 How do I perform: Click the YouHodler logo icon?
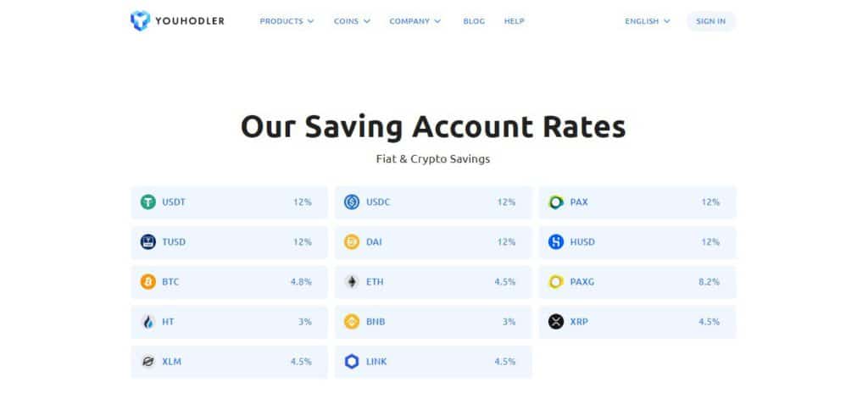pyautogui.click(x=140, y=21)
